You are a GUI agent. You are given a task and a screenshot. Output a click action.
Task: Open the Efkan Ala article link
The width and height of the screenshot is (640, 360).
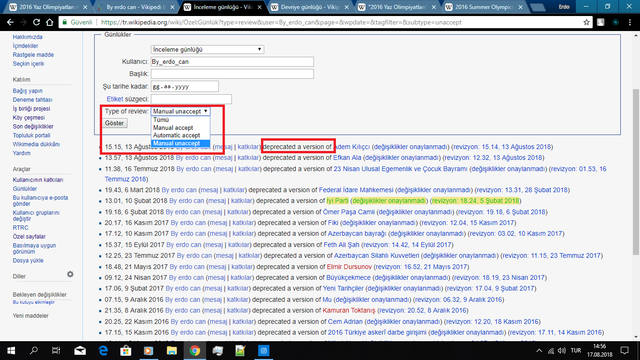point(347,158)
